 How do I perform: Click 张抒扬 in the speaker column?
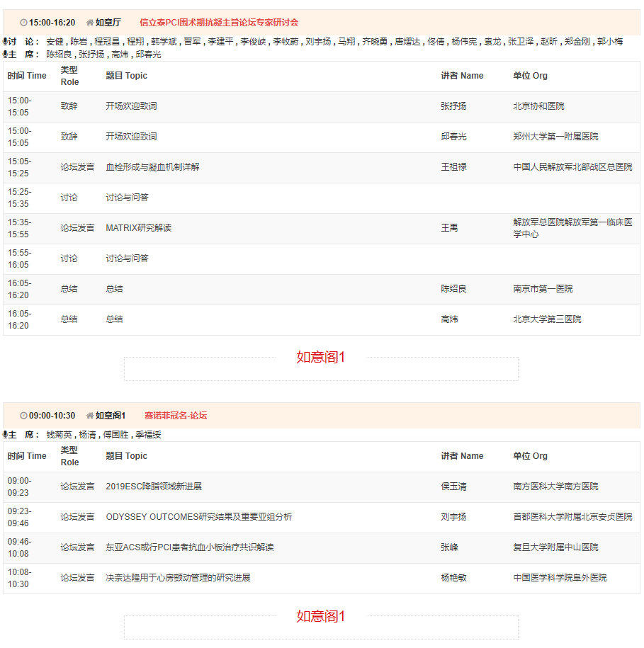pyautogui.click(x=453, y=106)
